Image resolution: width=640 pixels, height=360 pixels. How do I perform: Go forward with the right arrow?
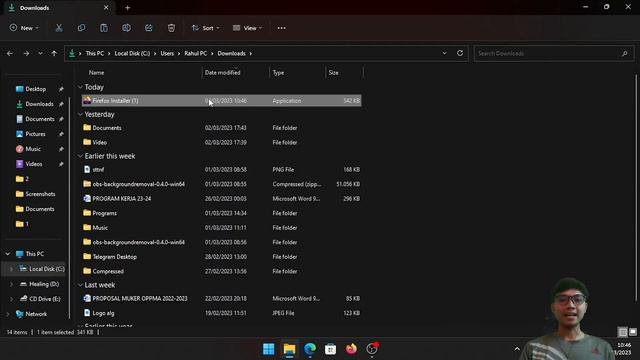click(26, 53)
